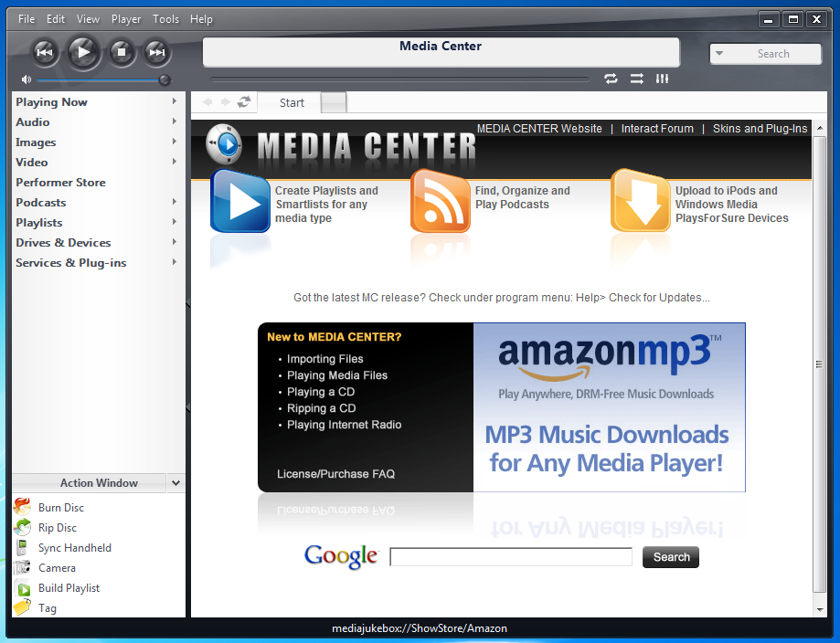Toggle the repeat playback icon
The height and width of the screenshot is (643, 840).
(x=611, y=79)
